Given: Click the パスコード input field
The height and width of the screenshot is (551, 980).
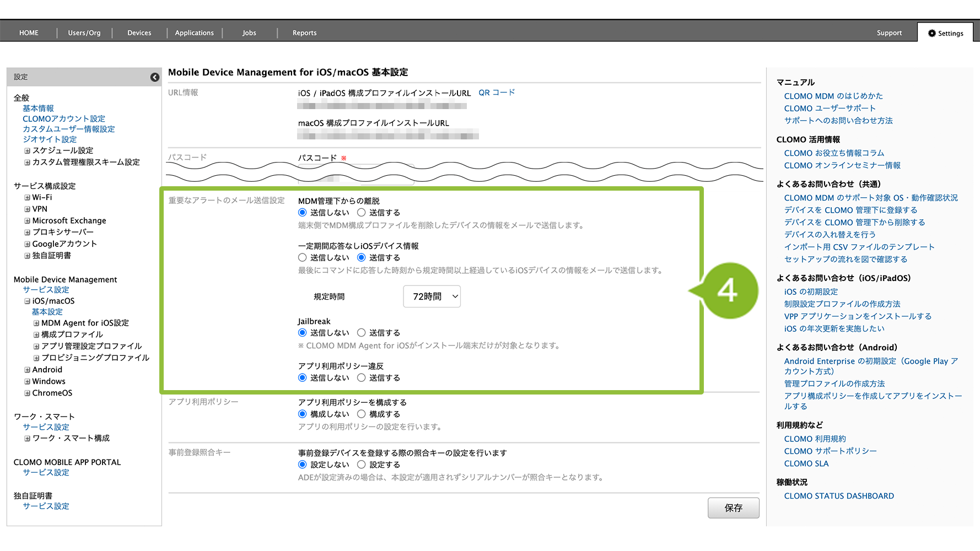Looking at the screenshot, I should coord(356,176).
